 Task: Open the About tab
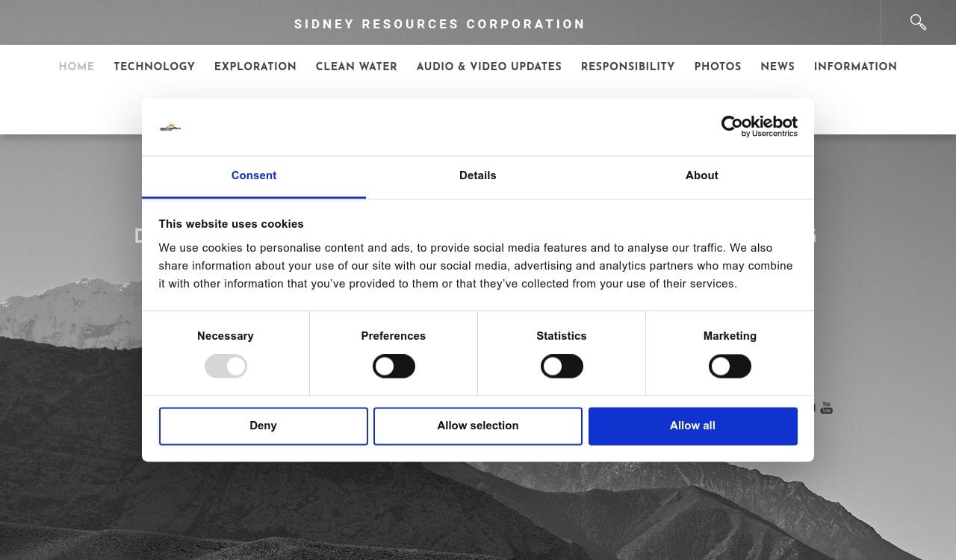(701, 175)
